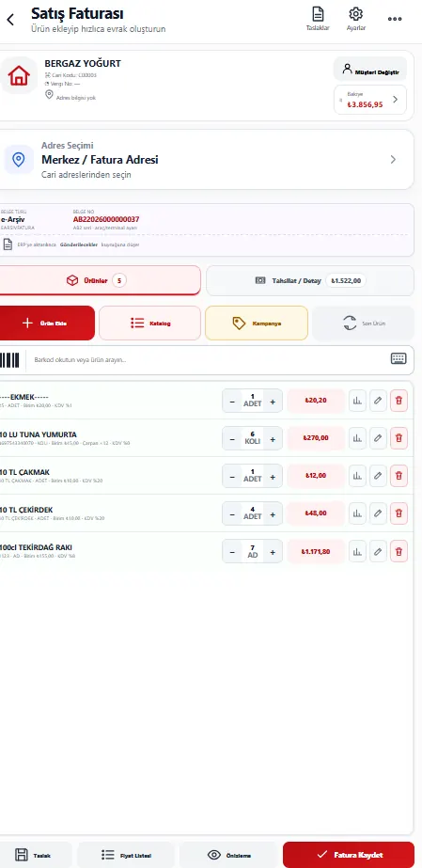This screenshot has width=422, height=868.
Task: Switch to the Ürünler tab
Action: tap(100, 280)
